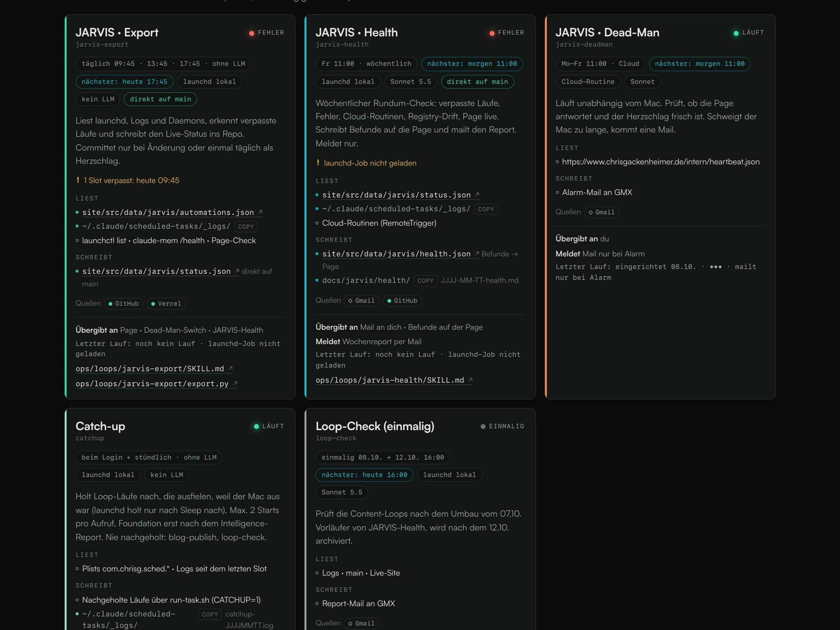Click the 'Sonnet 5.5' chip in Loop-Check card
The width and height of the screenshot is (840, 630).
(341, 492)
